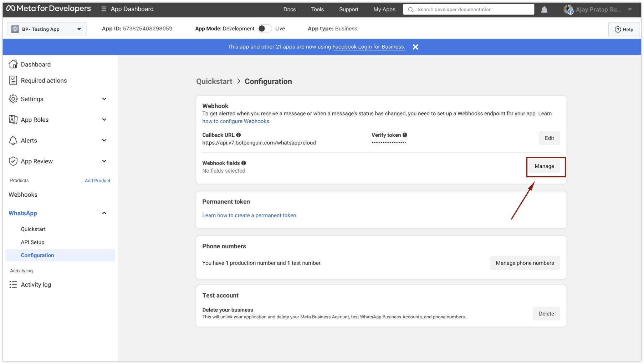Open the permanent token help link
Viewport: 644px width, 364px height.
249,215
